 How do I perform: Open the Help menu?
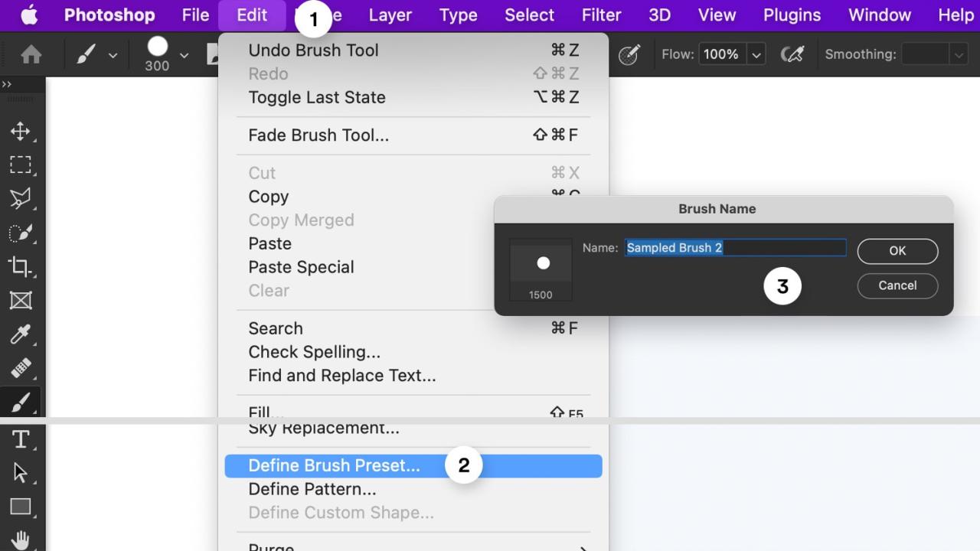coord(955,15)
